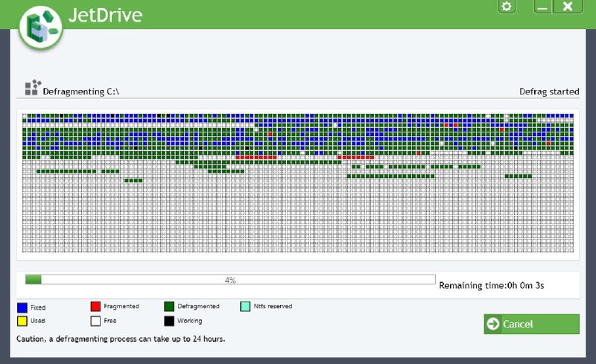The image size is (596, 364).
Task: Select the red Fragmented legend swatch
Action: click(x=95, y=307)
